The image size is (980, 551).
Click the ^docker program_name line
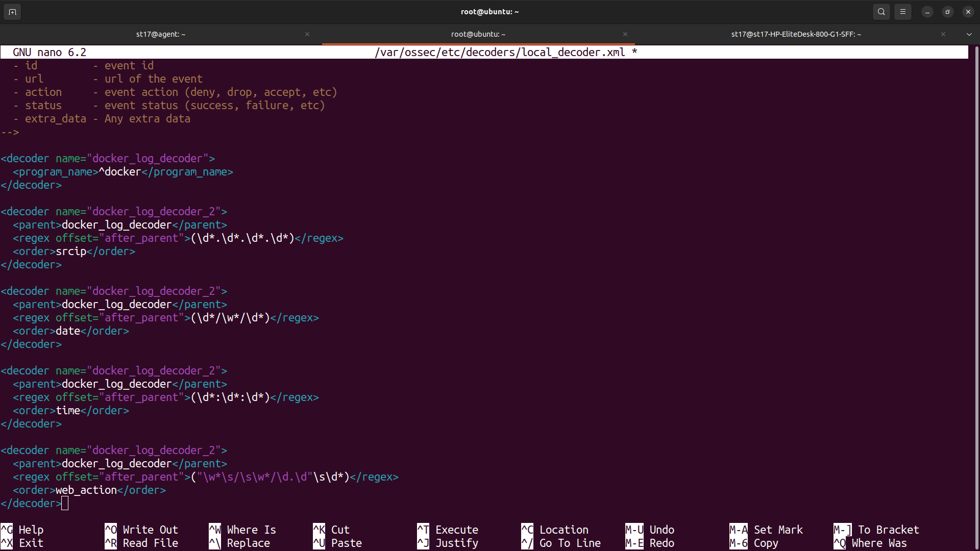(x=123, y=171)
